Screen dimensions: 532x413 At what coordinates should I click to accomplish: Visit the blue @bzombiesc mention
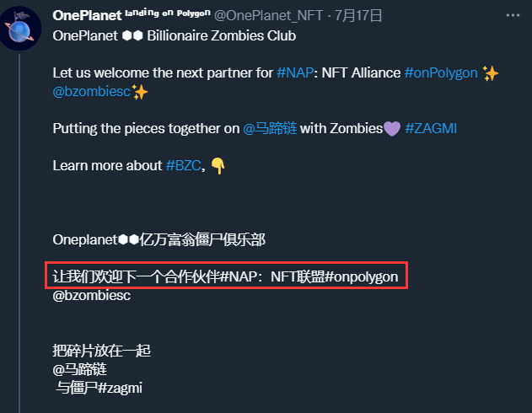pyautogui.click(x=91, y=92)
